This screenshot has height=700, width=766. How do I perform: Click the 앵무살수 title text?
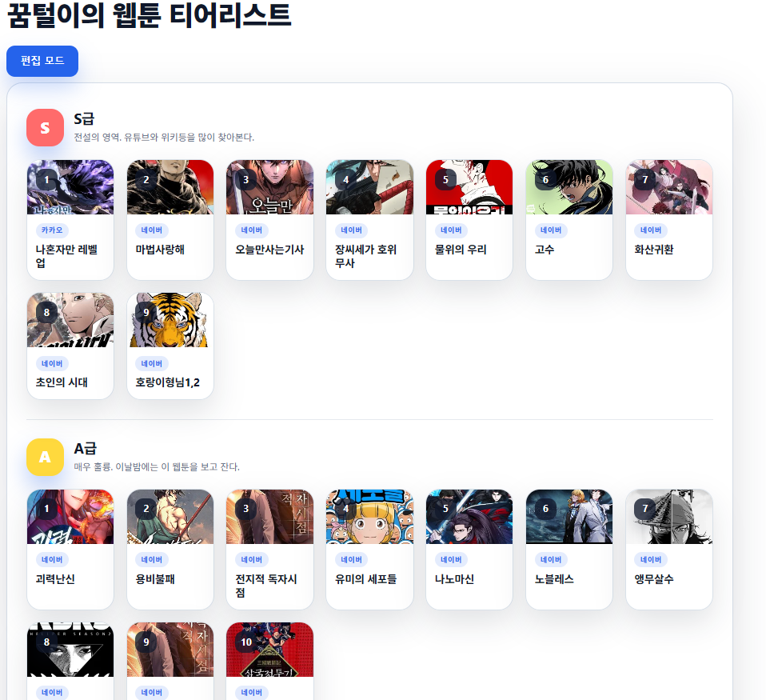654,579
